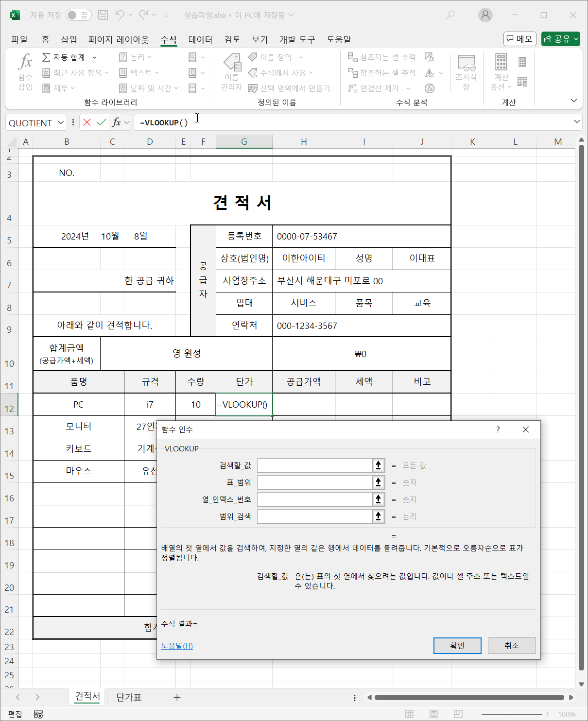Open Math & Trig functions icon
588x721 pixels.
[x=193, y=73]
